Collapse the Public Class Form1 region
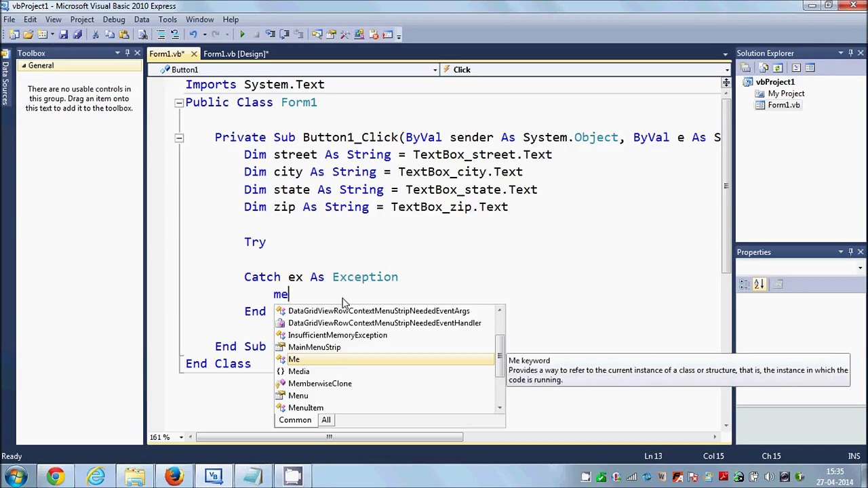 pyautogui.click(x=179, y=103)
